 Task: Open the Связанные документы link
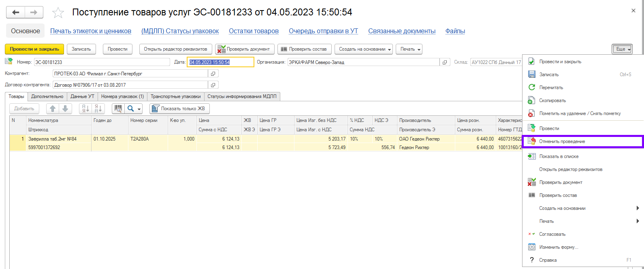click(401, 31)
